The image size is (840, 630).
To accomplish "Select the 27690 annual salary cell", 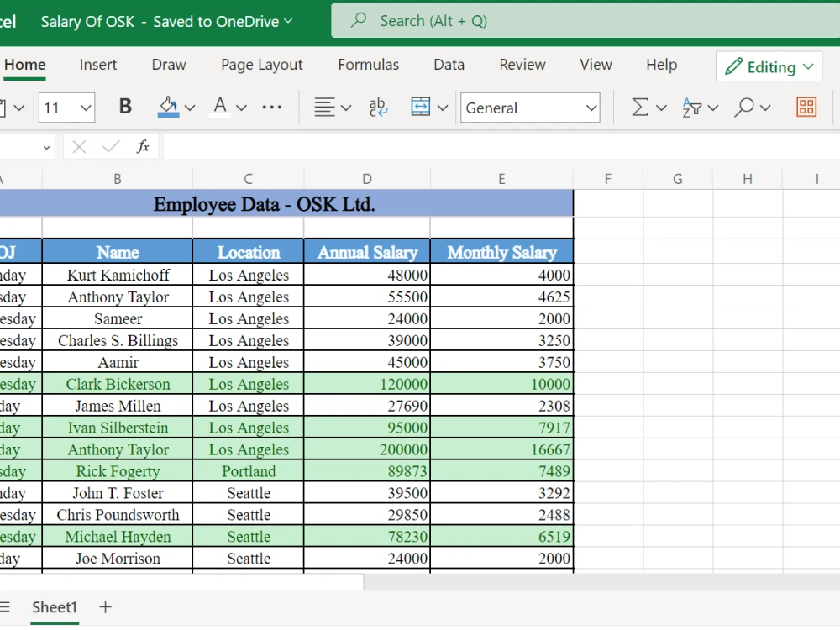I will [x=367, y=406].
